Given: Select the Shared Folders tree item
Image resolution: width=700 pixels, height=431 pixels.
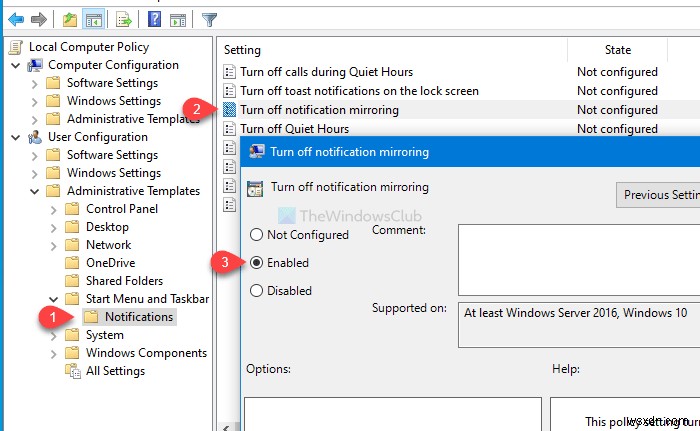Looking at the screenshot, I should 124,280.
